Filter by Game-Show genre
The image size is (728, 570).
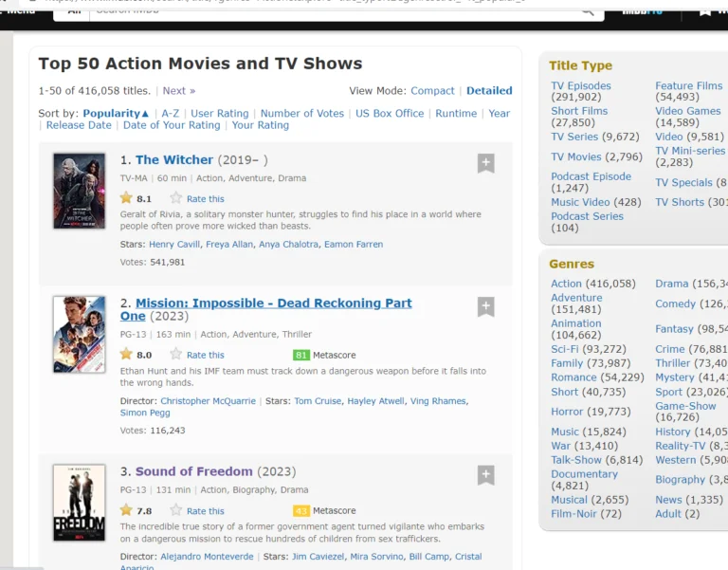point(685,406)
